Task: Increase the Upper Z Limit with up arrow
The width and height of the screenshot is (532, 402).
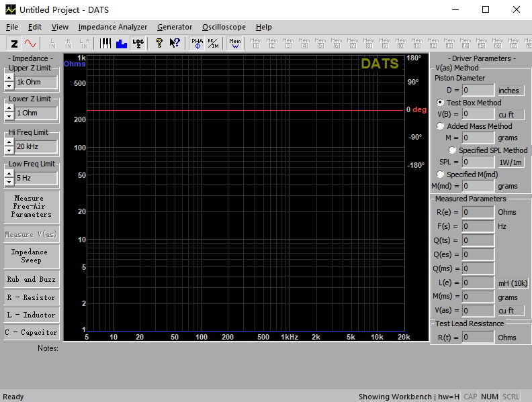Action: (x=9, y=78)
